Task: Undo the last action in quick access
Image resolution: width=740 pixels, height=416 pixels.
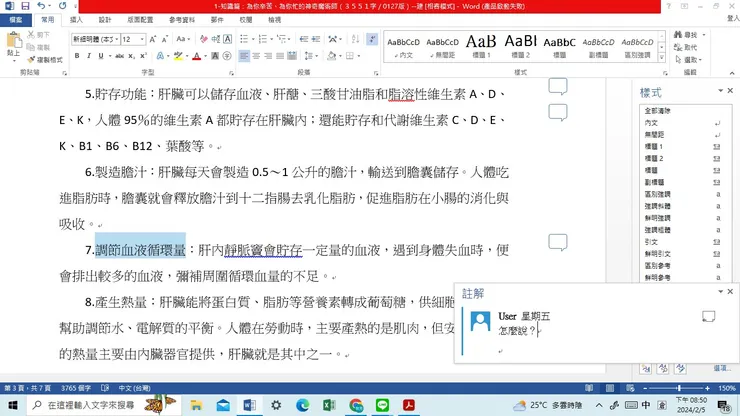Action: click(41, 6)
